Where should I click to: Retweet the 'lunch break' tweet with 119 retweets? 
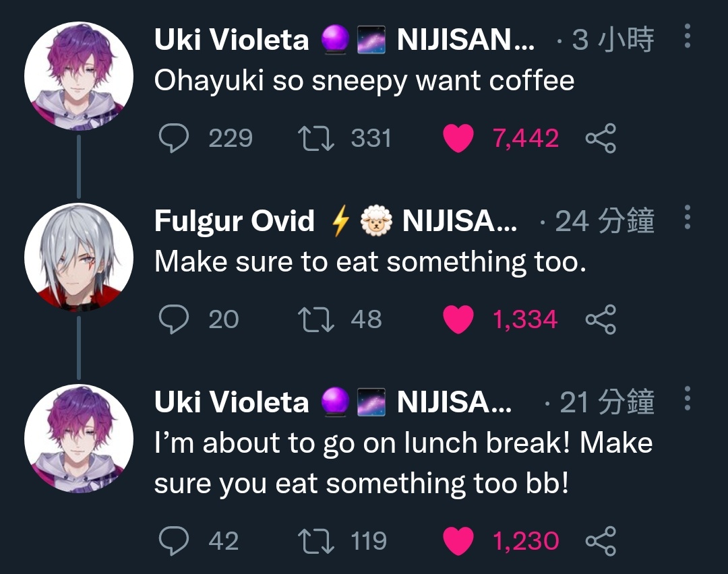(x=315, y=541)
